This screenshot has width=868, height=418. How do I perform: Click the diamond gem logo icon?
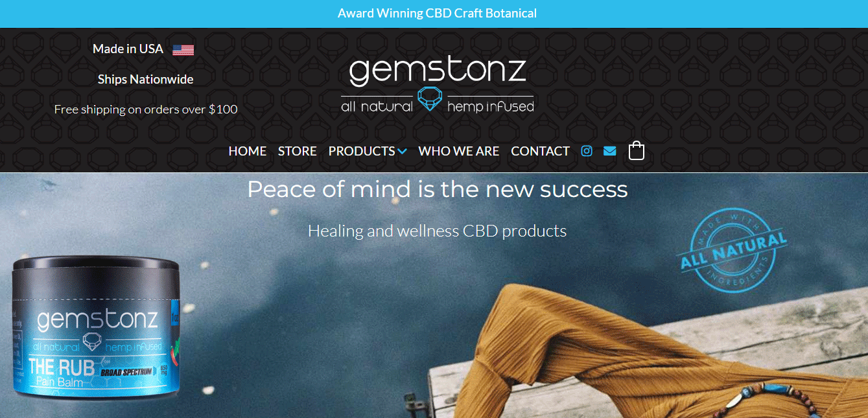pyautogui.click(x=429, y=99)
